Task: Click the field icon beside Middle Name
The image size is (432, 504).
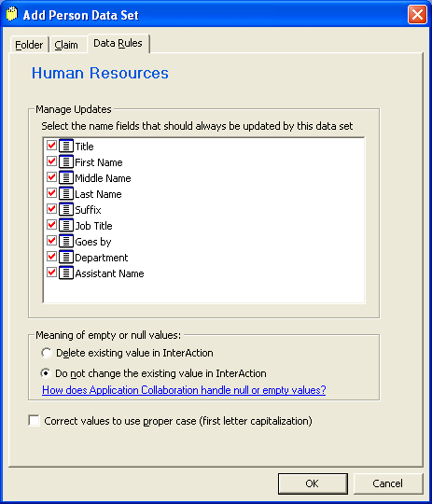Action: [x=66, y=177]
